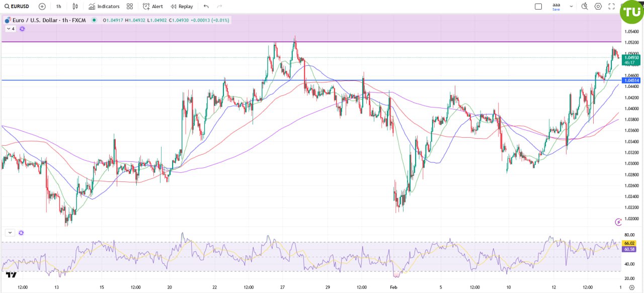The height and width of the screenshot is (293, 644).
Task: Open the chart layout setup square icon
Action: click(538, 7)
